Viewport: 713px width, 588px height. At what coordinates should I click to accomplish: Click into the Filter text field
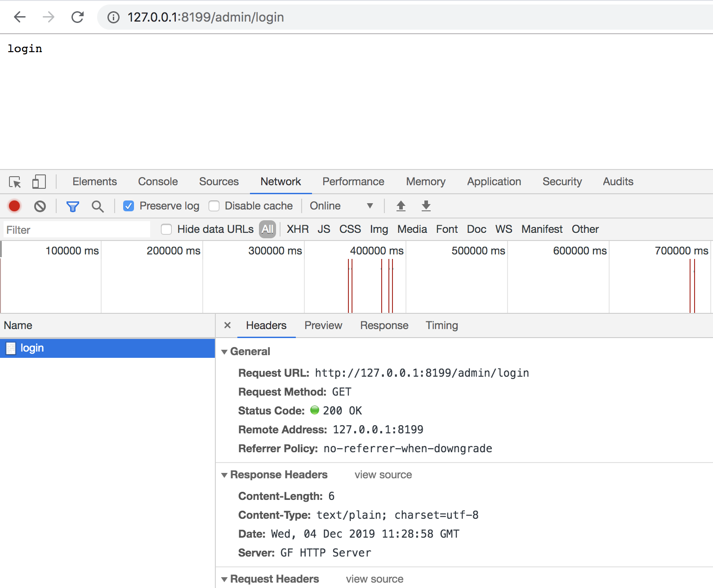click(x=76, y=230)
